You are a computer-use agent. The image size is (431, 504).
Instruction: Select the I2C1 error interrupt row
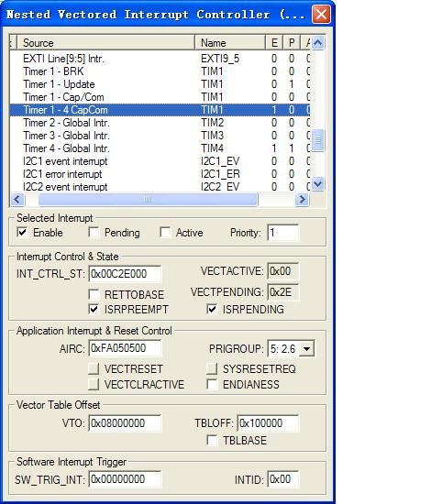160,174
